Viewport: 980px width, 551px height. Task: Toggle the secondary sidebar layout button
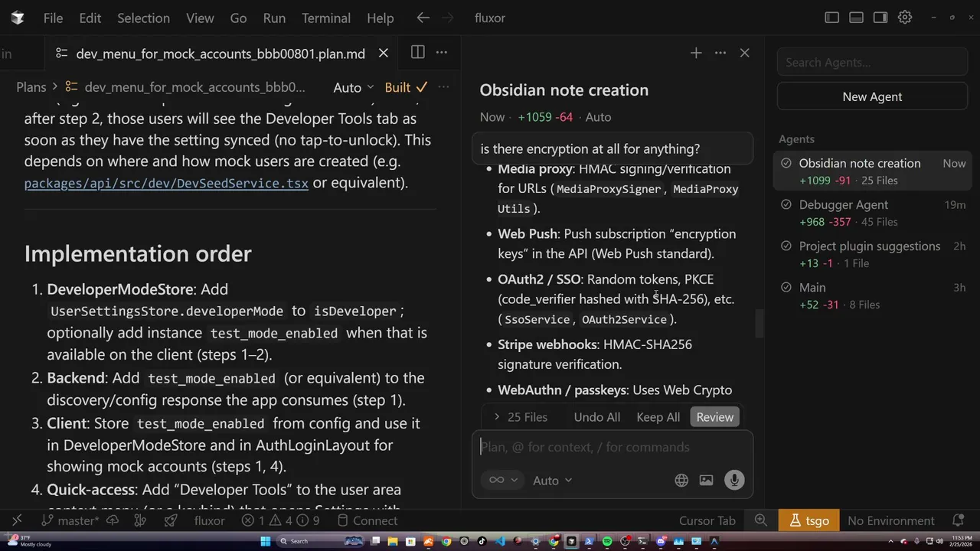880,18
